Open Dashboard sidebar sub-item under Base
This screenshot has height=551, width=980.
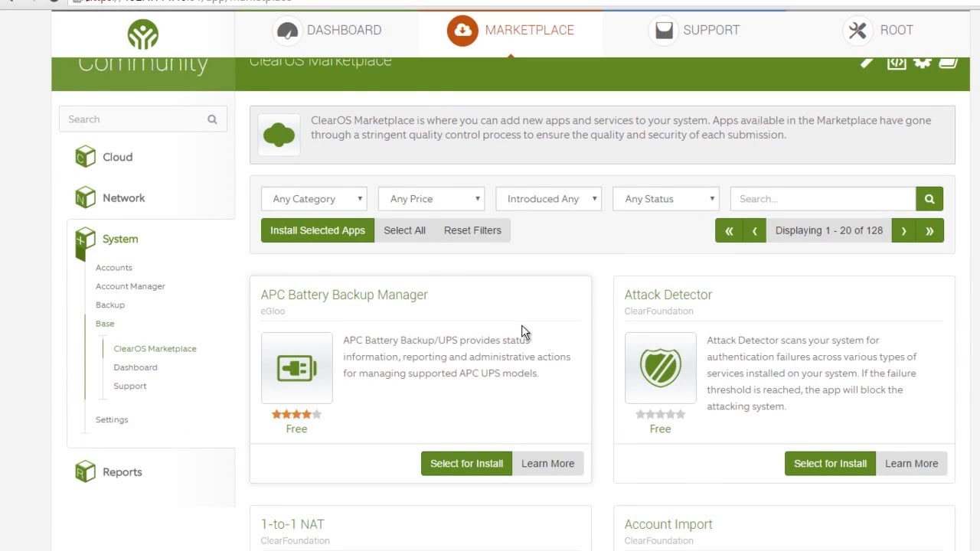pyautogui.click(x=136, y=367)
